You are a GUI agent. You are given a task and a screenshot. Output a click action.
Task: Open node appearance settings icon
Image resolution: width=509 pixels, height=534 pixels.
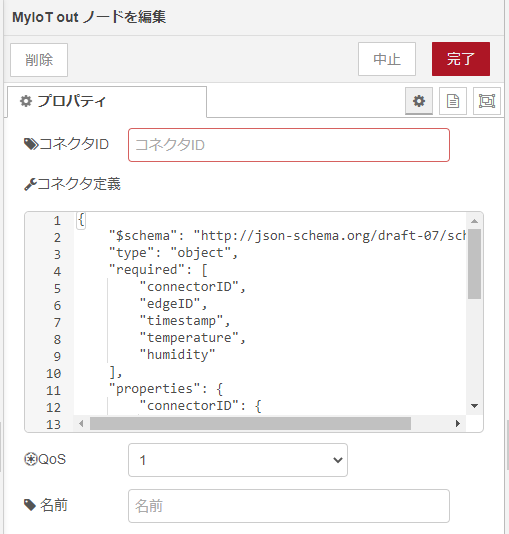(x=487, y=101)
